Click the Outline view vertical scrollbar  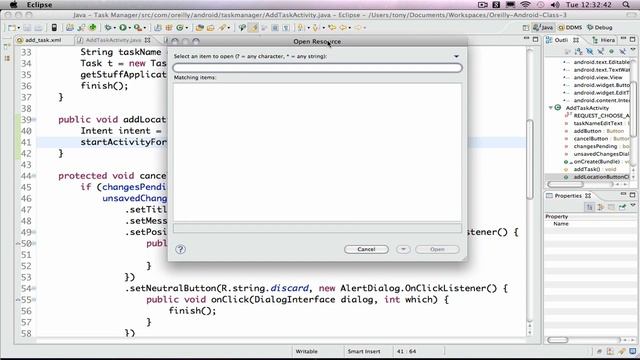(633, 110)
